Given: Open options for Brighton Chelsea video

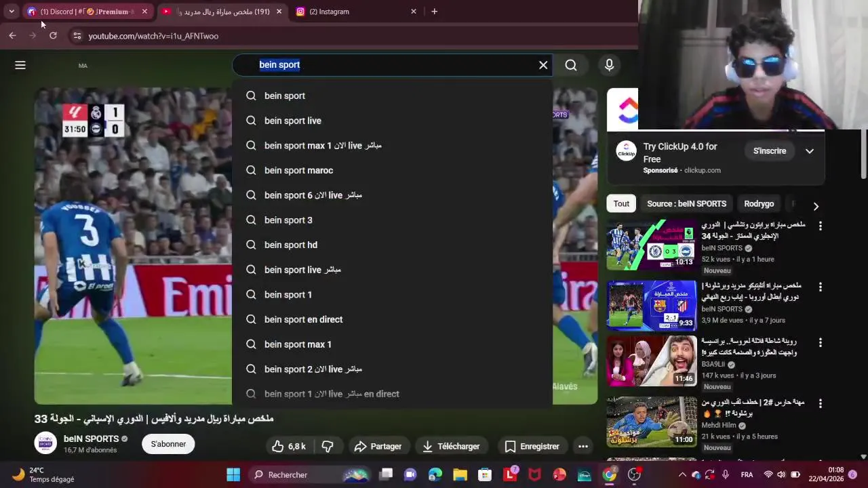Looking at the screenshot, I should pyautogui.click(x=820, y=226).
